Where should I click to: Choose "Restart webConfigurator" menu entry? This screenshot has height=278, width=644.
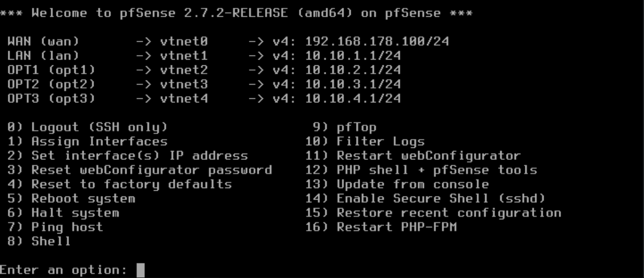[x=428, y=155]
